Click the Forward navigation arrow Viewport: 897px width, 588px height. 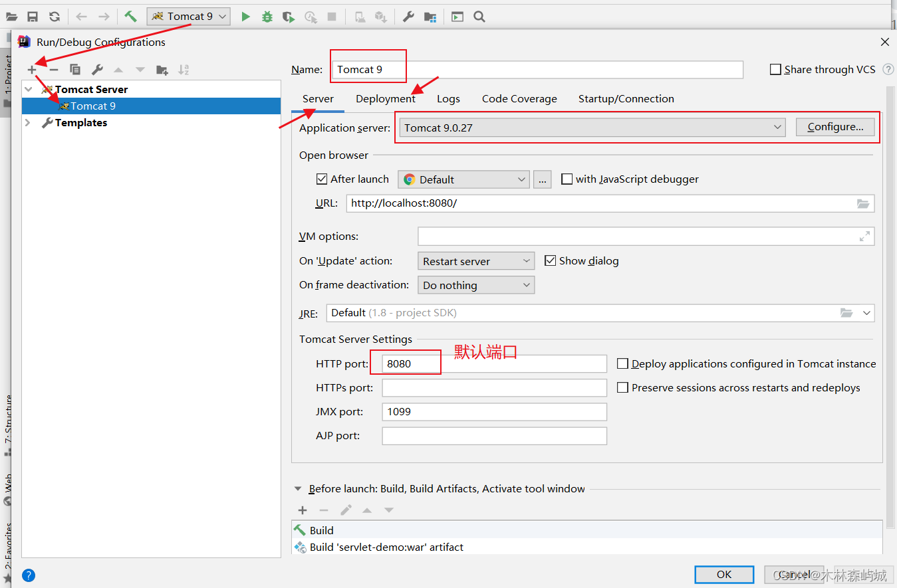104,17
